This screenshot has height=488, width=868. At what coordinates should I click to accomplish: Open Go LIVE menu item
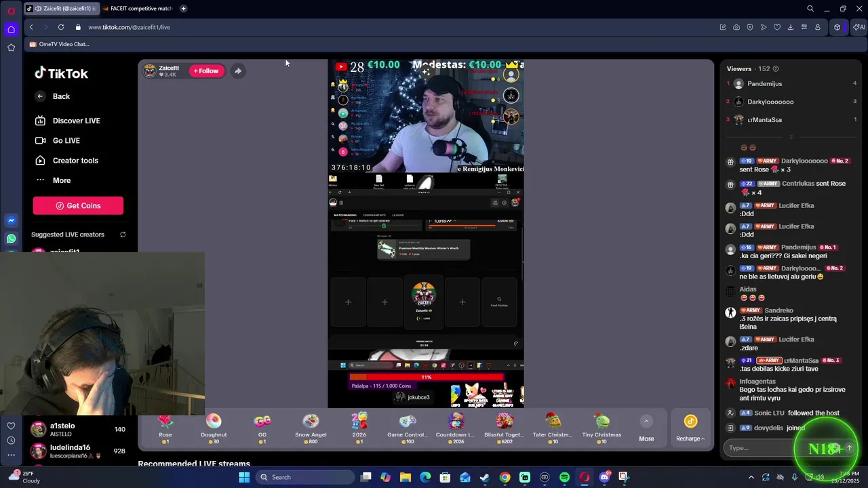coord(58,140)
